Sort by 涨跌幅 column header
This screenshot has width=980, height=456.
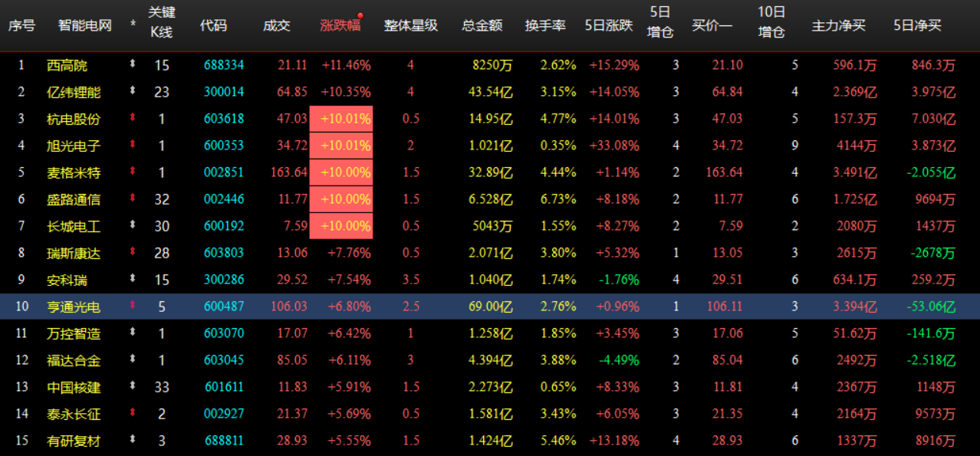tap(340, 25)
